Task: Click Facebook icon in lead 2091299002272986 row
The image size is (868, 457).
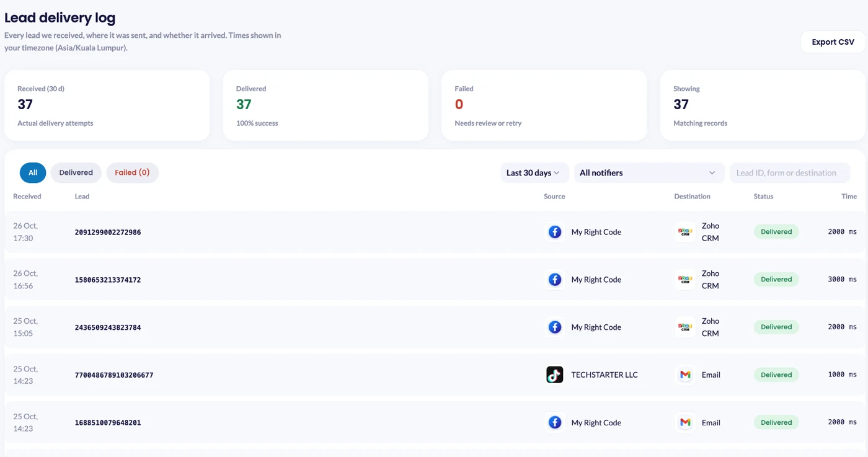Action: tap(555, 232)
